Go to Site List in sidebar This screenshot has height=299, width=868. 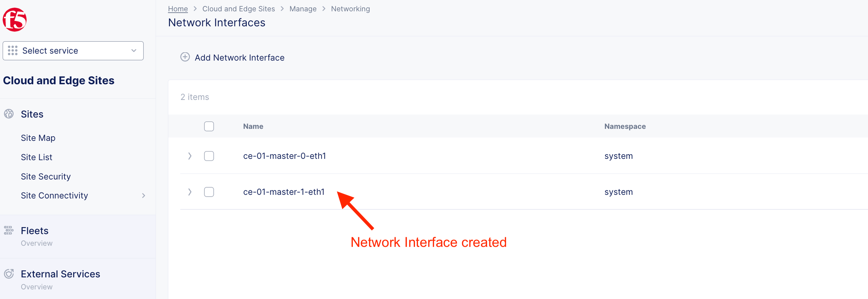click(36, 157)
